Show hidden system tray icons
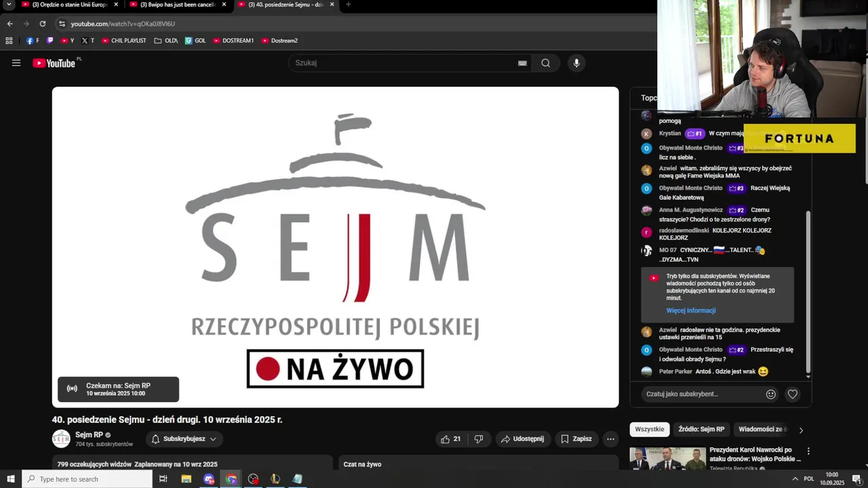868x488 pixels. coord(795,479)
